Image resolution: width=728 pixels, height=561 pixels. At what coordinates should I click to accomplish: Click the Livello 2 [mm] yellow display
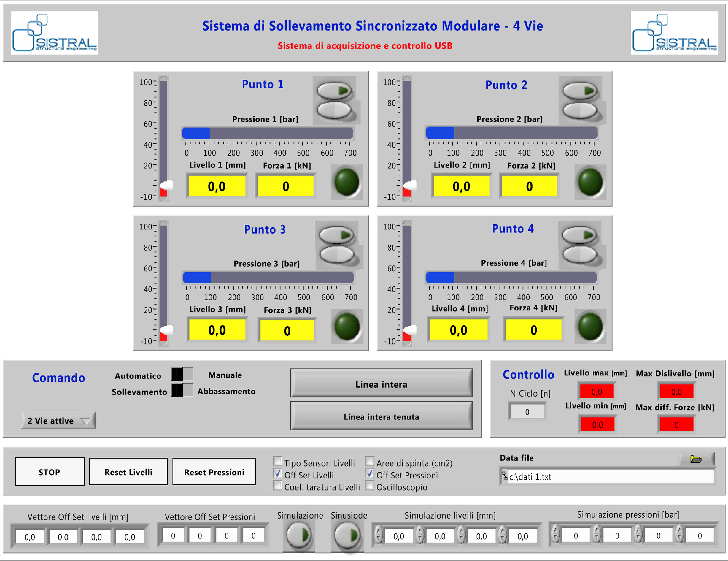pos(461,186)
